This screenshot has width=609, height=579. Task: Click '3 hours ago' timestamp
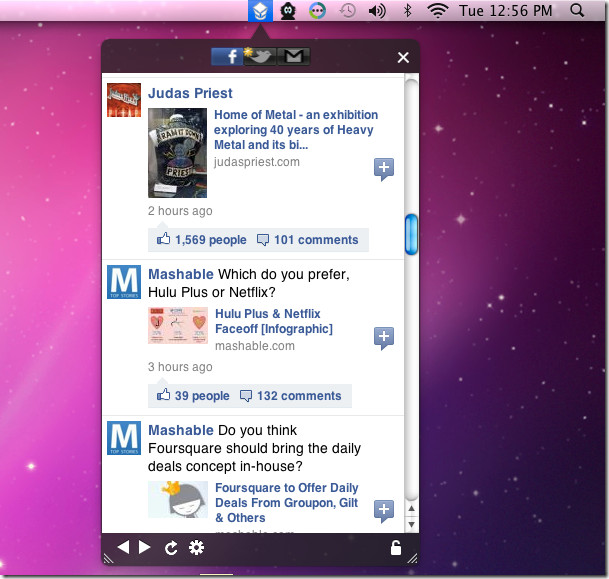(180, 367)
